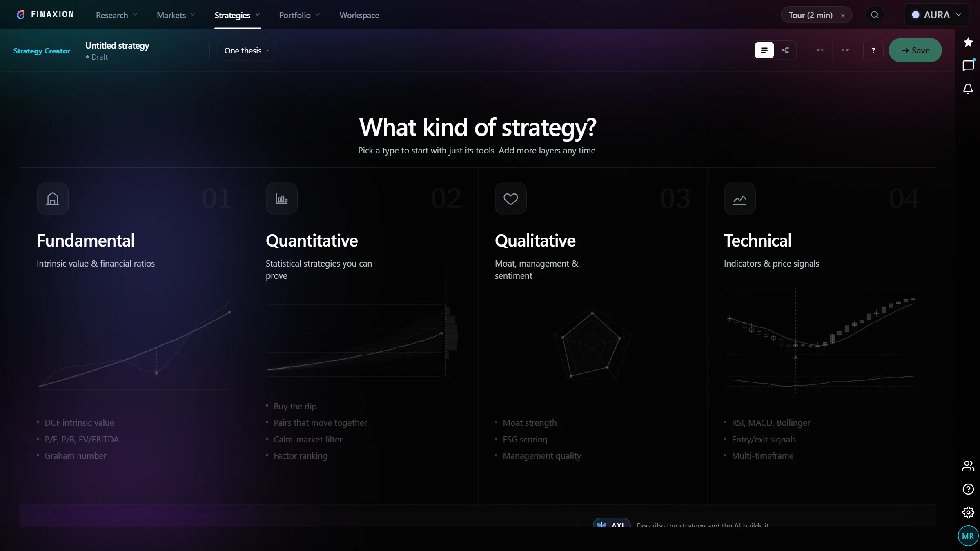
Task: Open the AURA theme dropdown
Action: coord(937,15)
